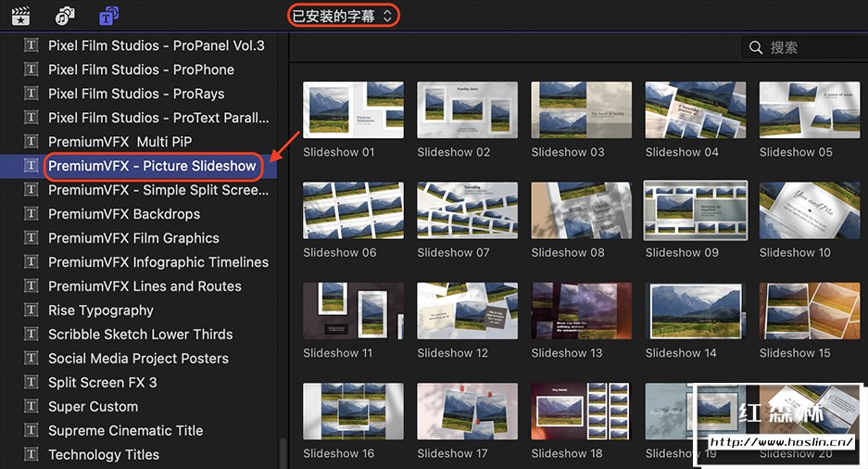Screen dimensions: 868x469
Task: Select the Slideshow 14 thumbnail
Action: [x=696, y=311]
